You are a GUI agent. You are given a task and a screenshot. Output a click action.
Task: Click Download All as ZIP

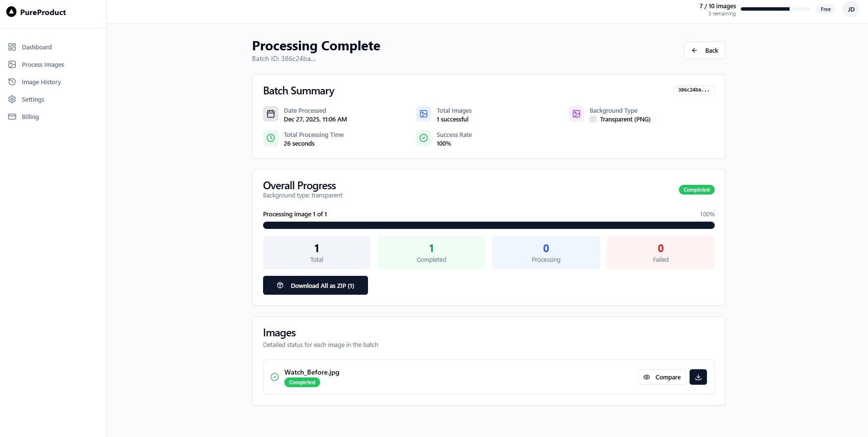(315, 285)
